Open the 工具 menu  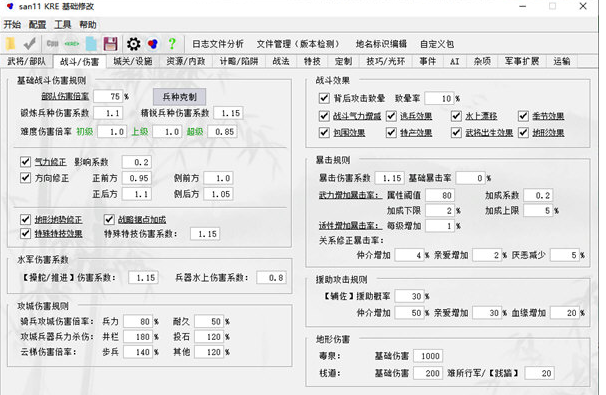tap(63, 25)
